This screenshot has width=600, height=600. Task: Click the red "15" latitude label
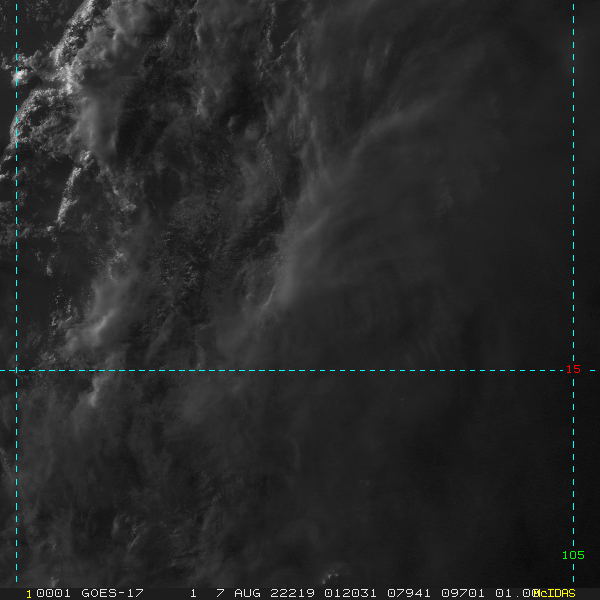(x=573, y=369)
